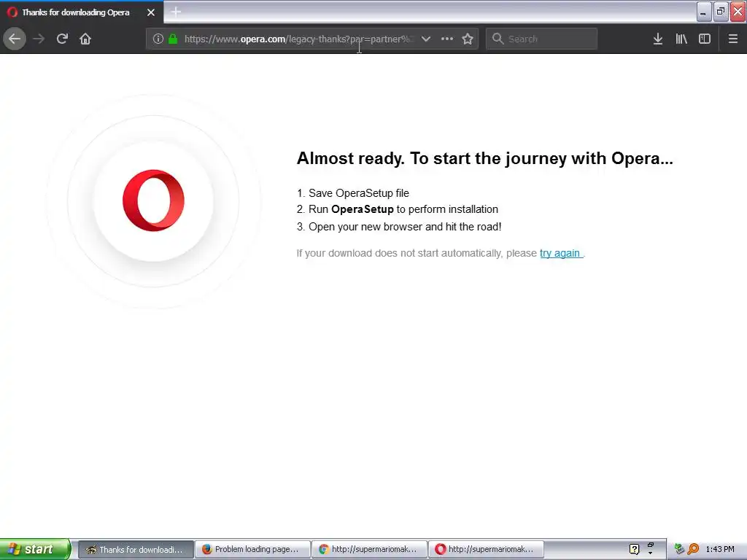Bookmark this page with the star
This screenshot has width=747, height=560.
(x=468, y=39)
